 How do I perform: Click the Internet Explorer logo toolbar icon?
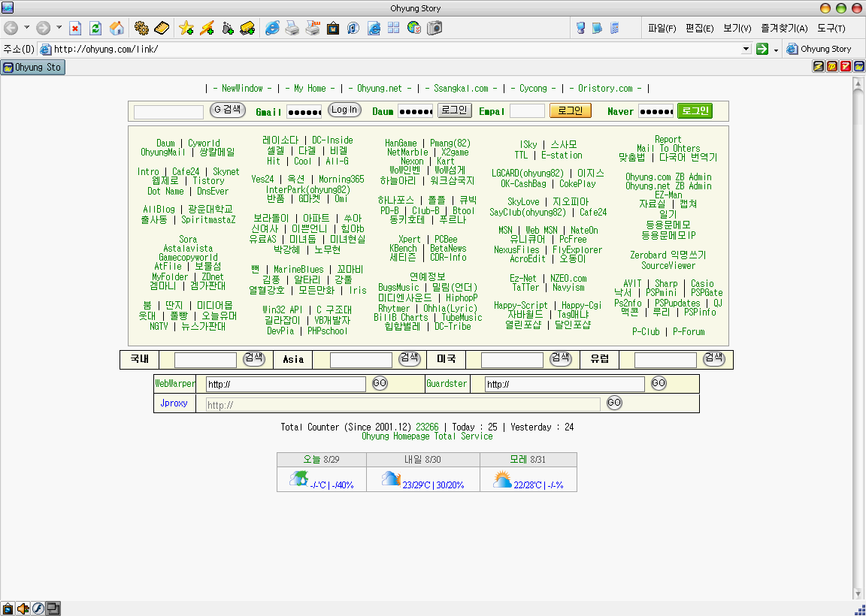(x=271, y=28)
